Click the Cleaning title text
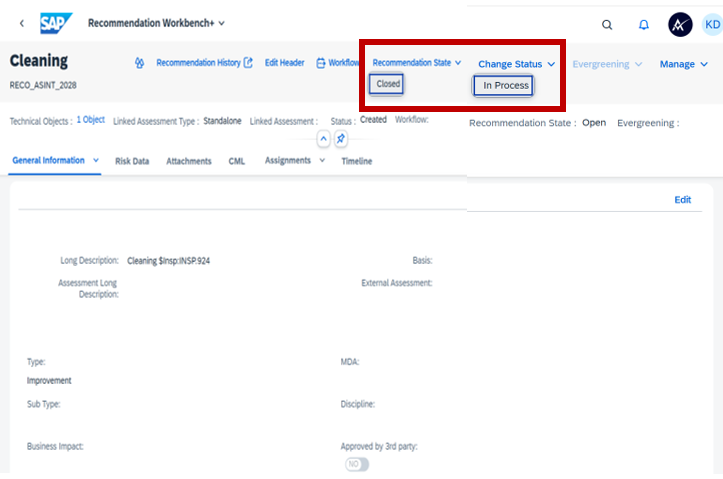 [39, 61]
